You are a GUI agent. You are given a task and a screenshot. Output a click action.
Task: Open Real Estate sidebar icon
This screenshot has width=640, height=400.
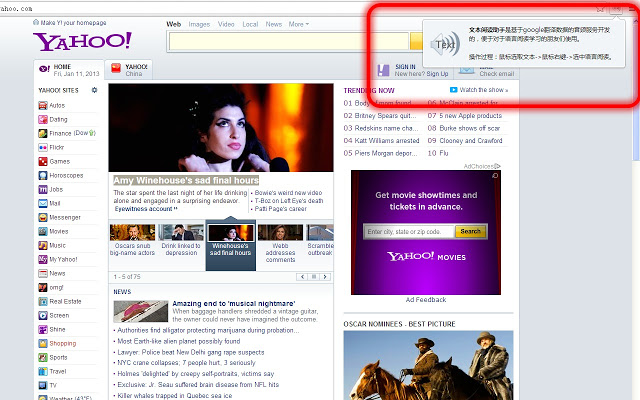[43, 302]
